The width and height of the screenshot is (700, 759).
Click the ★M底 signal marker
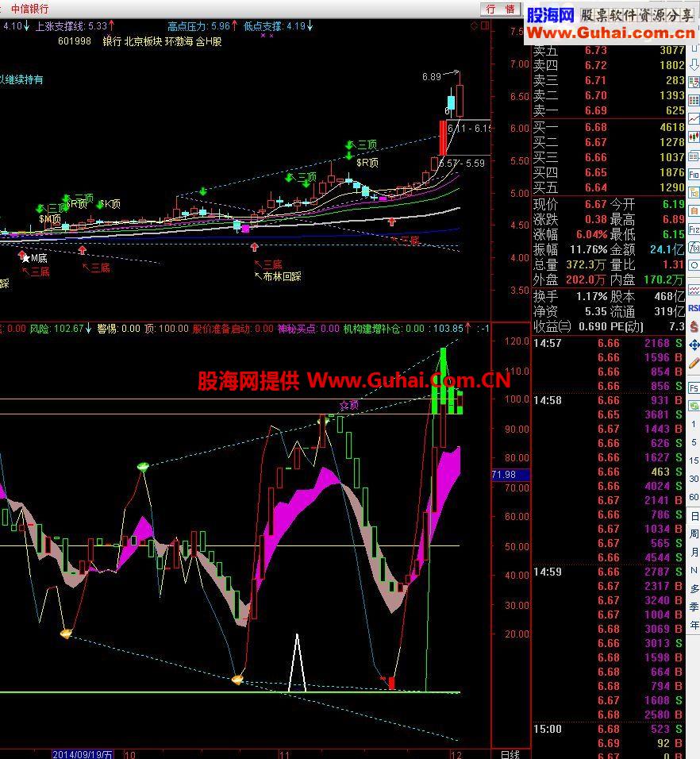[x=34, y=259]
